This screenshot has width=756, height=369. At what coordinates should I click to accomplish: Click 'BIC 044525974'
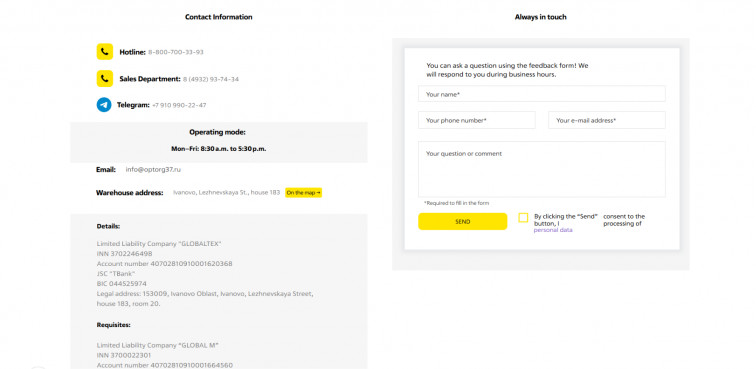(122, 284)
